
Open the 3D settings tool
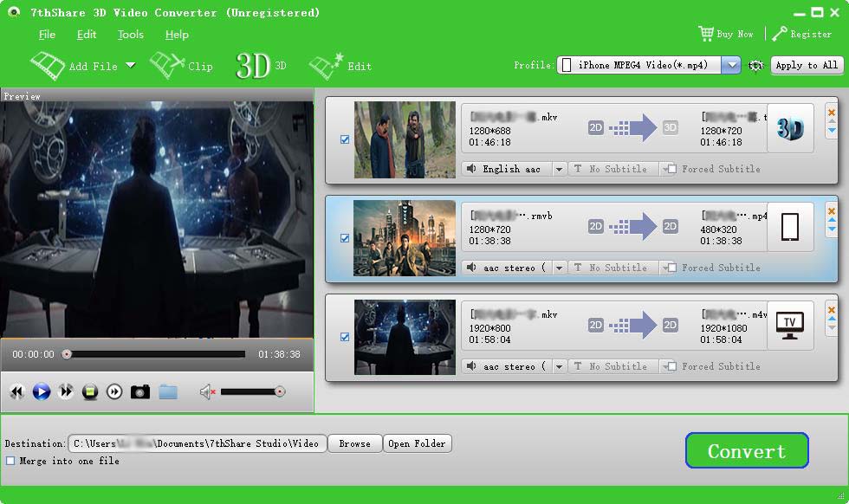point(256,65)
